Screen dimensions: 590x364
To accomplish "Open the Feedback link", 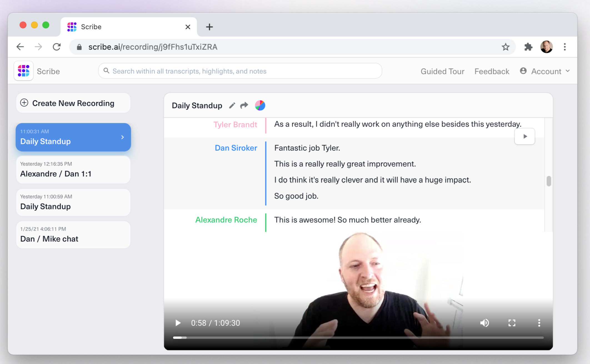I will pyautogui.click(x=492, y=71).
